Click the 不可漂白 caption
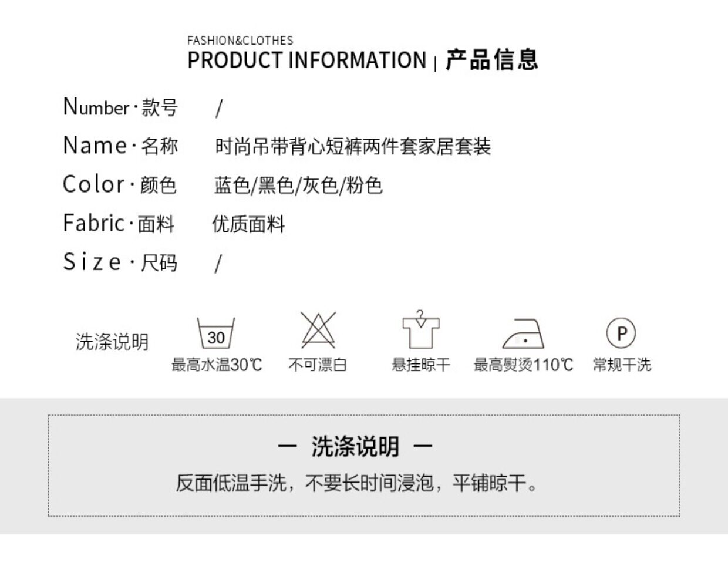This screenshot has width=728, height=573. tap(318, 365)
